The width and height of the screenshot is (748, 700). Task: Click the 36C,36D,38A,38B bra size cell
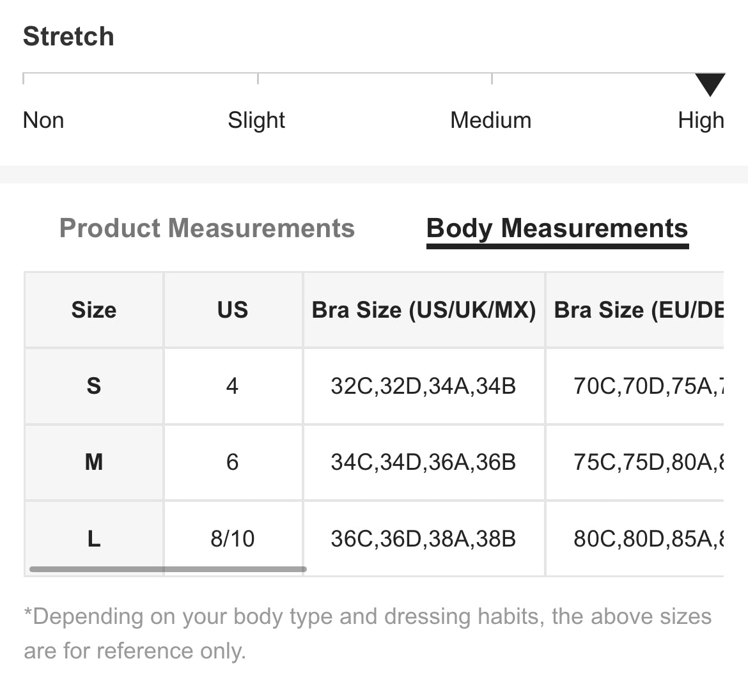[x=423, y=539]
